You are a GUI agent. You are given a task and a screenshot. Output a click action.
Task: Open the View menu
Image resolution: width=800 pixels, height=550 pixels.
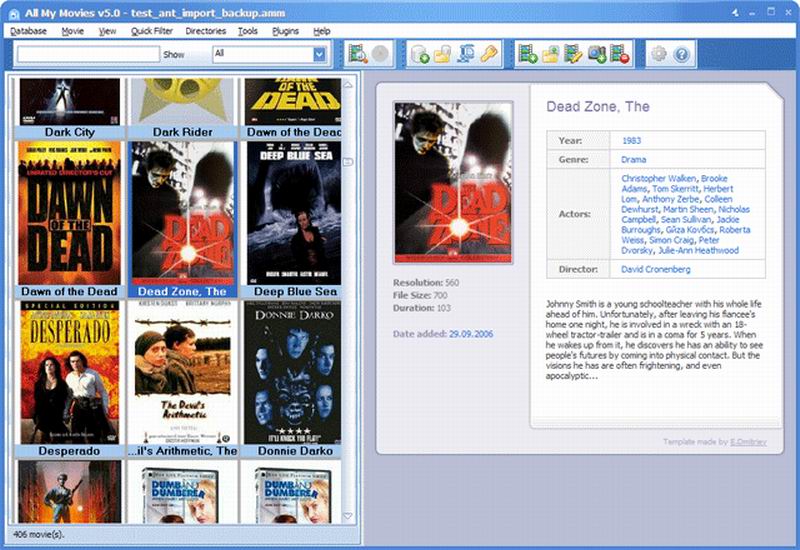(107, 31)
